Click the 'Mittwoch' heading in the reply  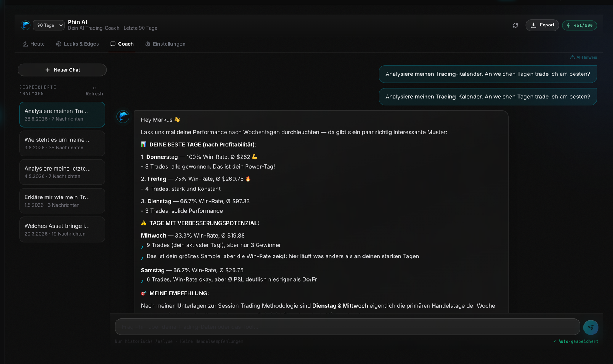(154, 236)
